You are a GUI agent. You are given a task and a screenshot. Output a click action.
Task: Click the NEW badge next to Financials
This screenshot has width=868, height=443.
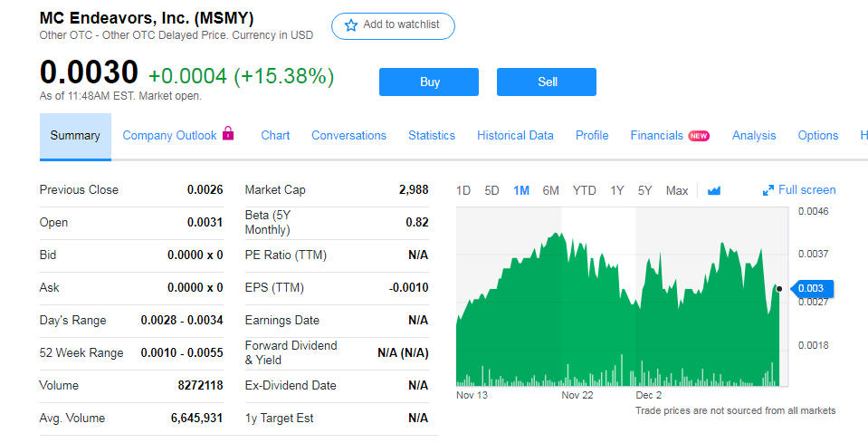(x=699, y=136)
